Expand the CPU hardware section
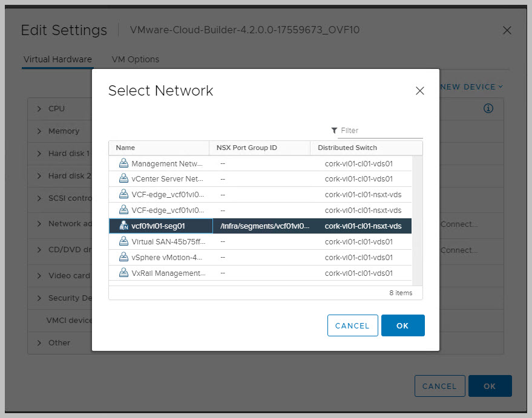The width and height of the screenshot is (532, 418). point(40,109)
